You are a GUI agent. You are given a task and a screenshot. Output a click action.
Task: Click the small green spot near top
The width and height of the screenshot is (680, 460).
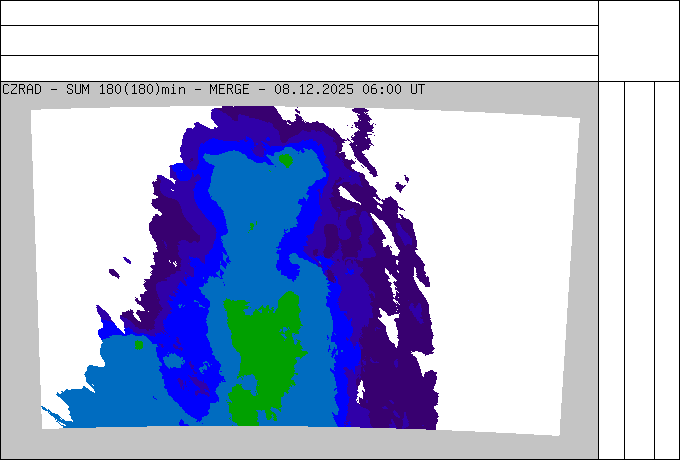[x=286, y=159]
